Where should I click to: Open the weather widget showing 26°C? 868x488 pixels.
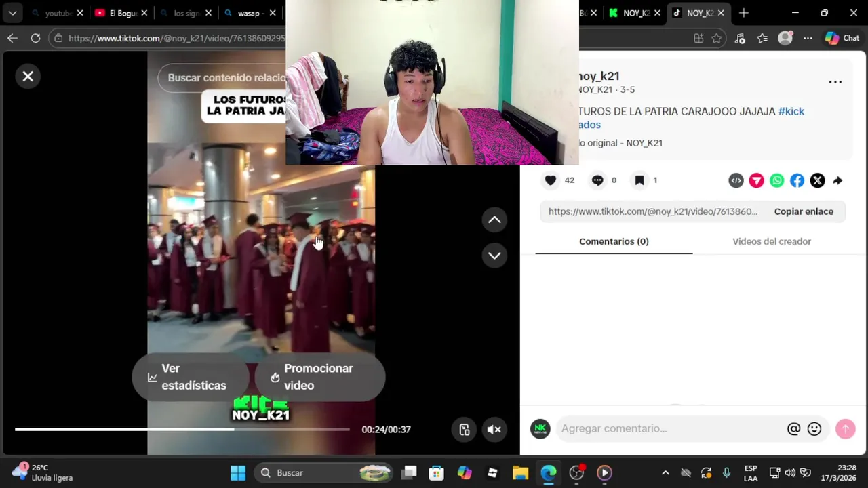(43, 472)
